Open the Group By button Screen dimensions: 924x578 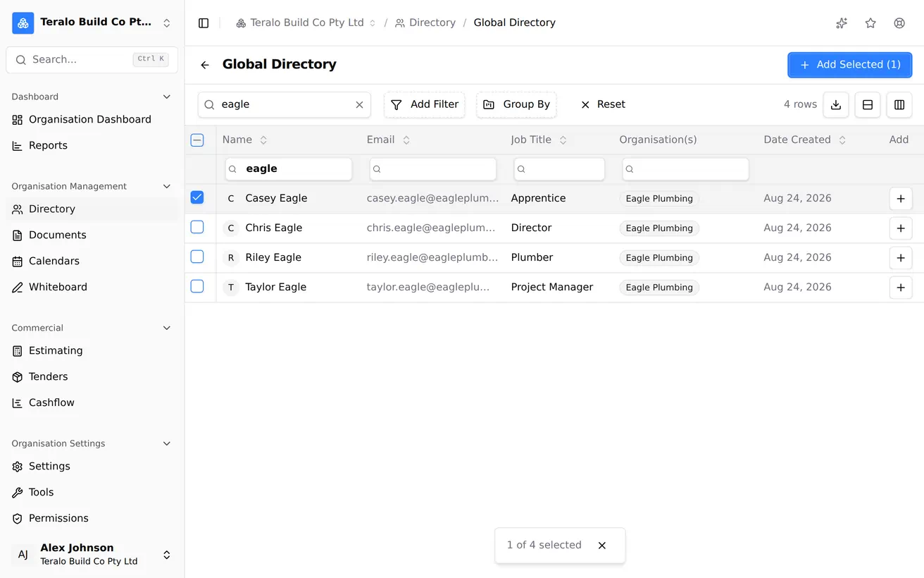516,105
